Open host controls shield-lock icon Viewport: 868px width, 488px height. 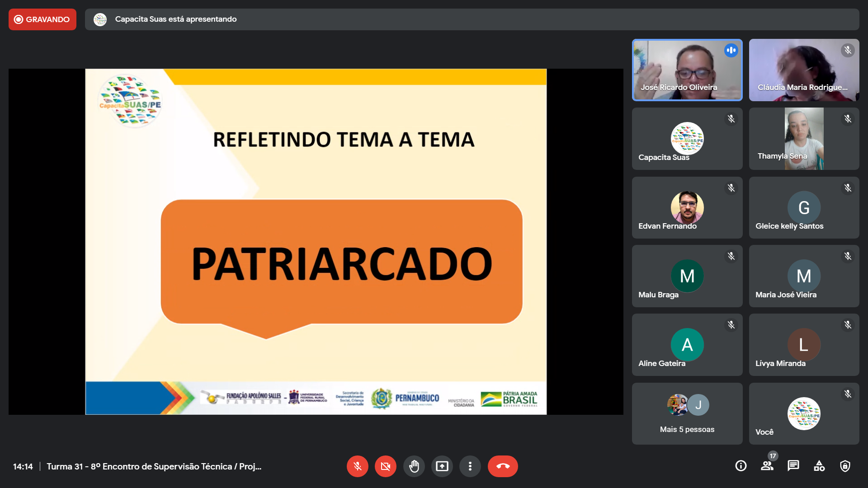844,466
